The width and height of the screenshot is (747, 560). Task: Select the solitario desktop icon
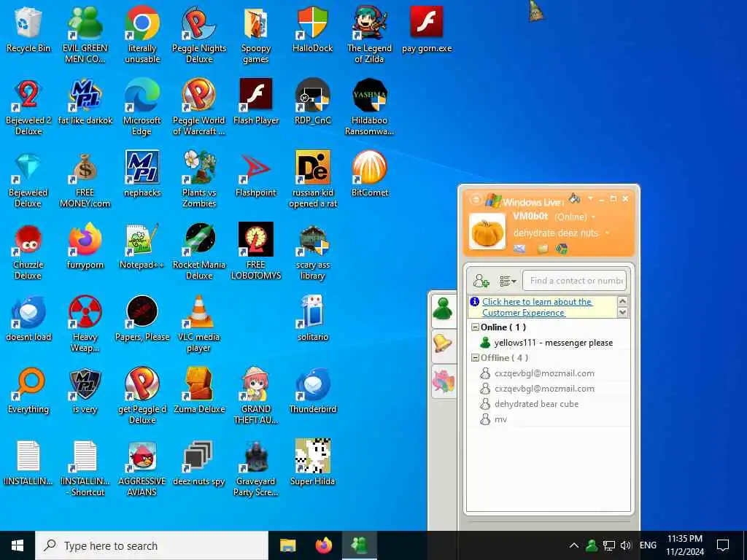coord(312,319)
